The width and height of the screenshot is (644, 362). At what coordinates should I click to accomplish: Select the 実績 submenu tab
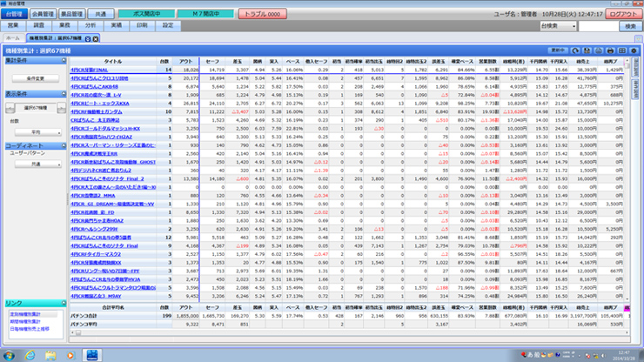click(x=117, y=25)
